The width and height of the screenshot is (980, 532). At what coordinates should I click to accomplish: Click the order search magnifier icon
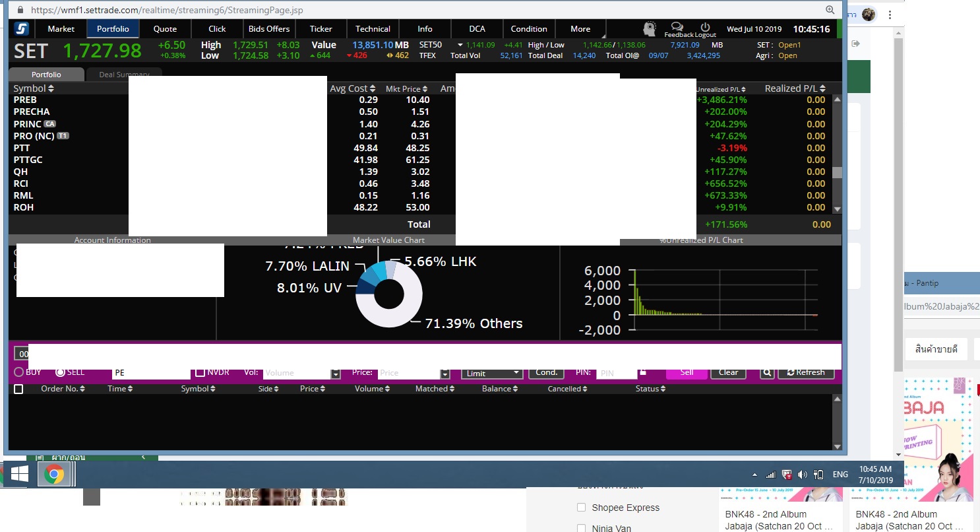pos(767,372)
